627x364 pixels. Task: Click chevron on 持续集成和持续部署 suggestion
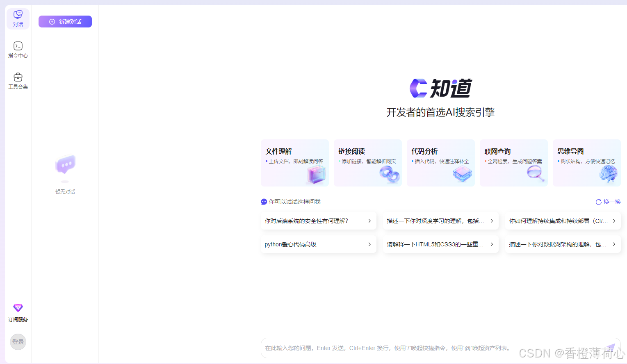pos(614,221)
